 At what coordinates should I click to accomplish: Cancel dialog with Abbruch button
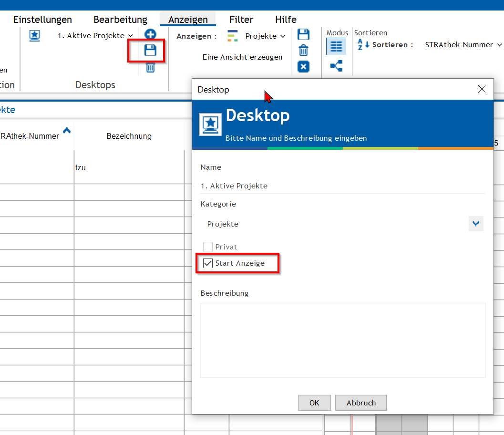tap(360, 403)
